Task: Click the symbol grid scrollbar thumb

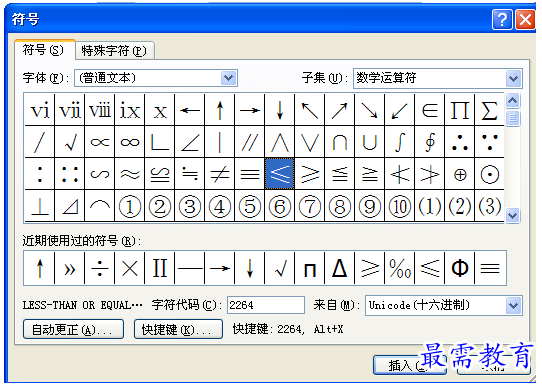Action: [x=512, y=119]
